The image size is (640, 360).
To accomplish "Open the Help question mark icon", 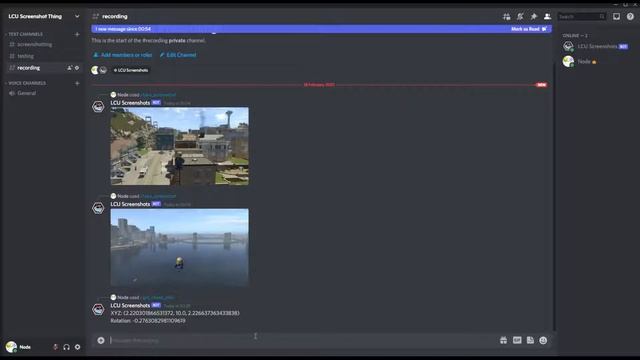I will (x=630, y=16).
